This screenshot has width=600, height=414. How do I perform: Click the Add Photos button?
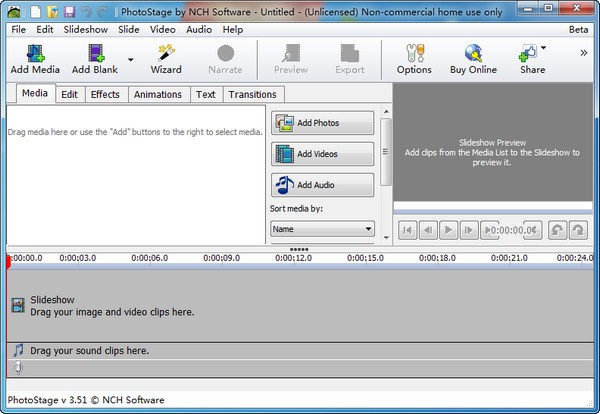[x=323, y=123]
